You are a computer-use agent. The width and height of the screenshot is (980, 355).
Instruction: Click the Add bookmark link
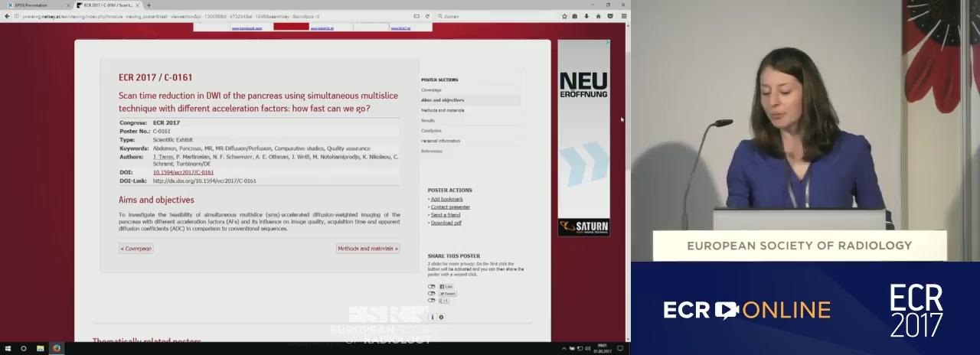click(446, 199)
